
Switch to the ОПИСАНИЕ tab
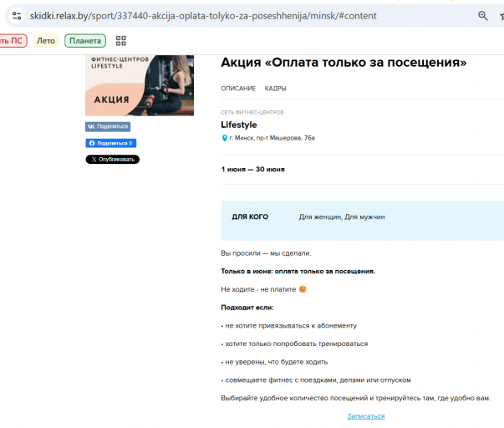click(x=238, y=89)
